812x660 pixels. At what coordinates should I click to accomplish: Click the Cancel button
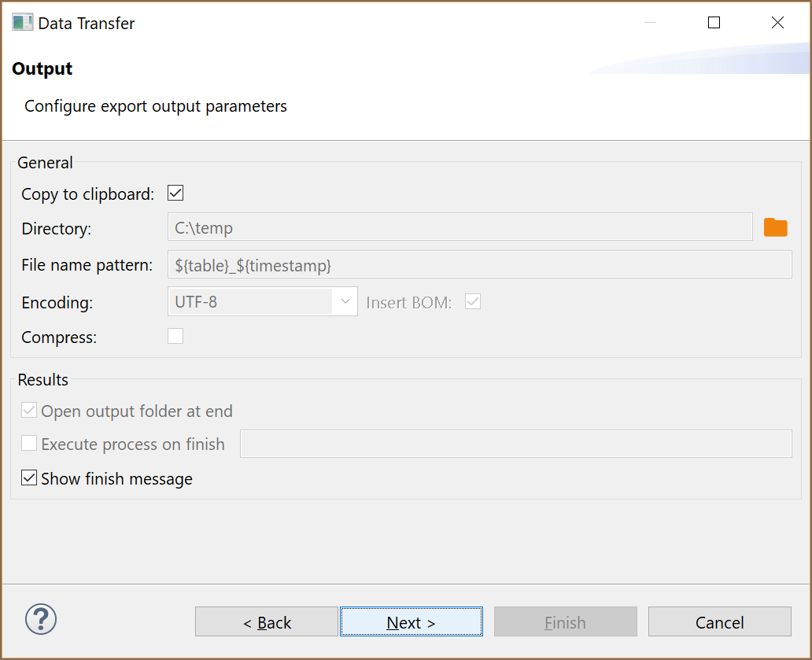(x=719, y=621)
